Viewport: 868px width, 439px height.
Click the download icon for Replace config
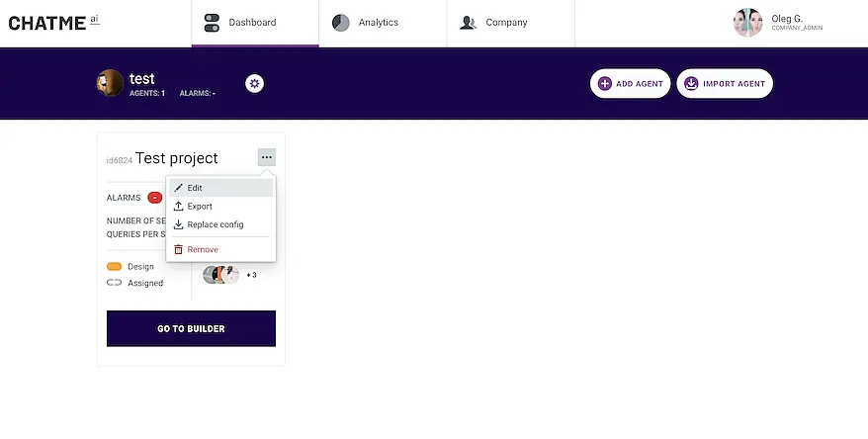click(178, 224)
